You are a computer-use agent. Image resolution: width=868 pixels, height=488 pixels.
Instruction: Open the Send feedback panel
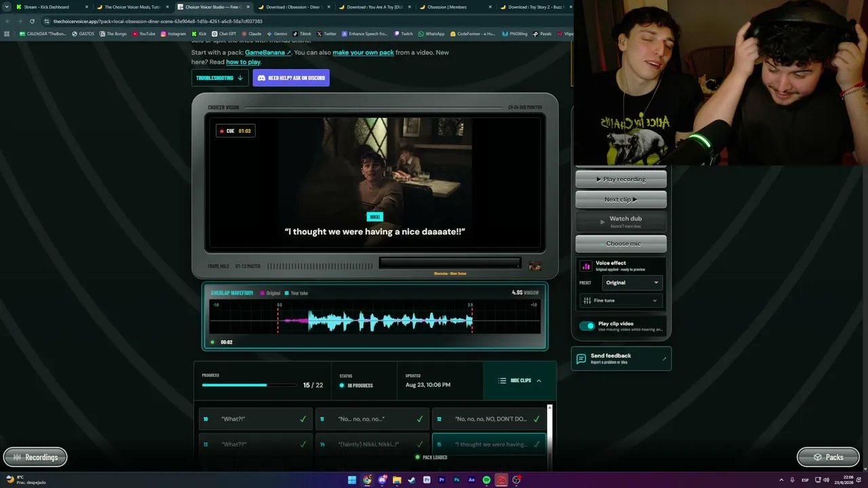click(621, 359)
